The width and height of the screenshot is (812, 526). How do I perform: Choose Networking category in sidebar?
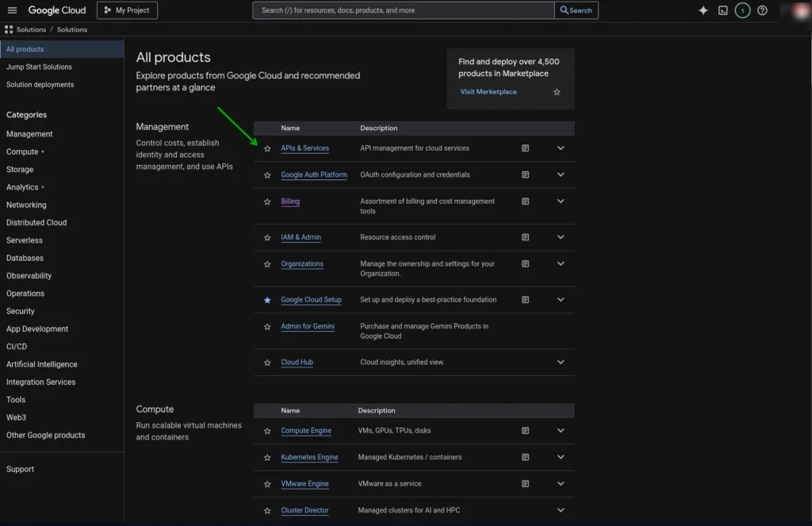26,205
